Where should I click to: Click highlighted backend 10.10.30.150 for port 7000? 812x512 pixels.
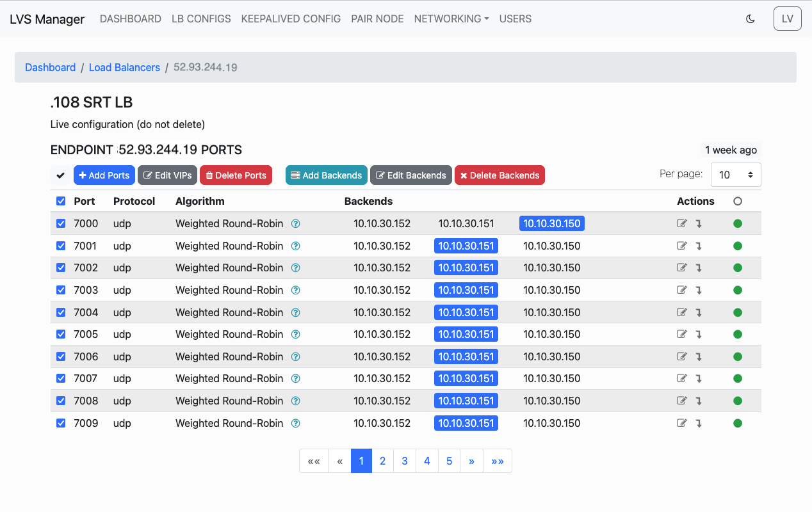(552, 223)
